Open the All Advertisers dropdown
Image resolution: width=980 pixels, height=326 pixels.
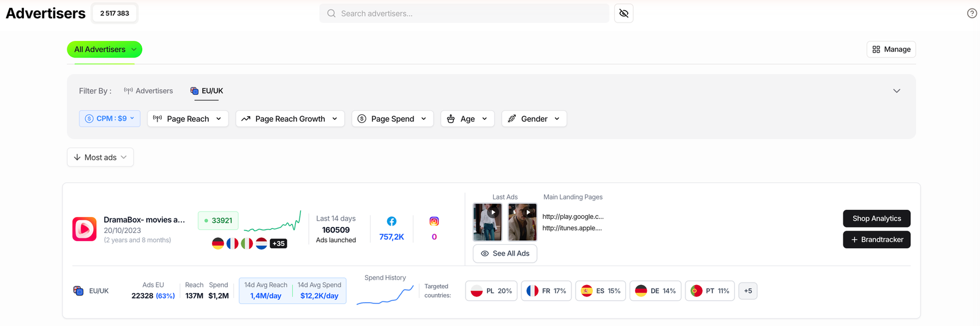105,50
